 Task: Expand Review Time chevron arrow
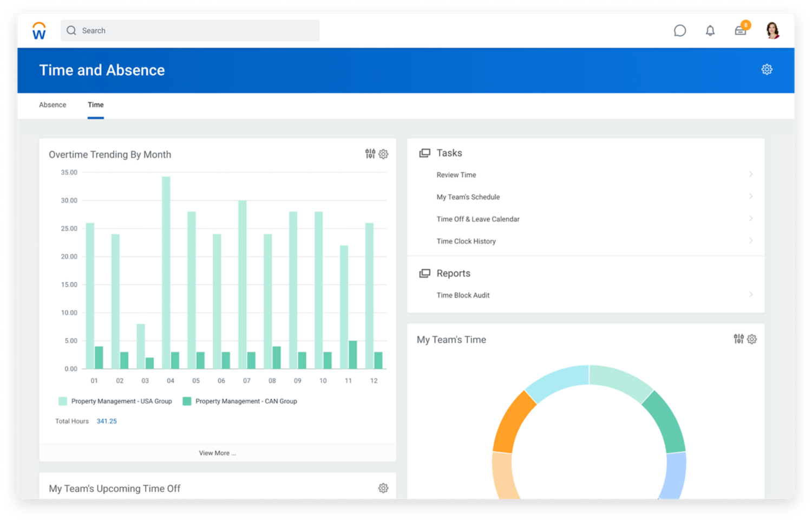(x=751, y=174)
